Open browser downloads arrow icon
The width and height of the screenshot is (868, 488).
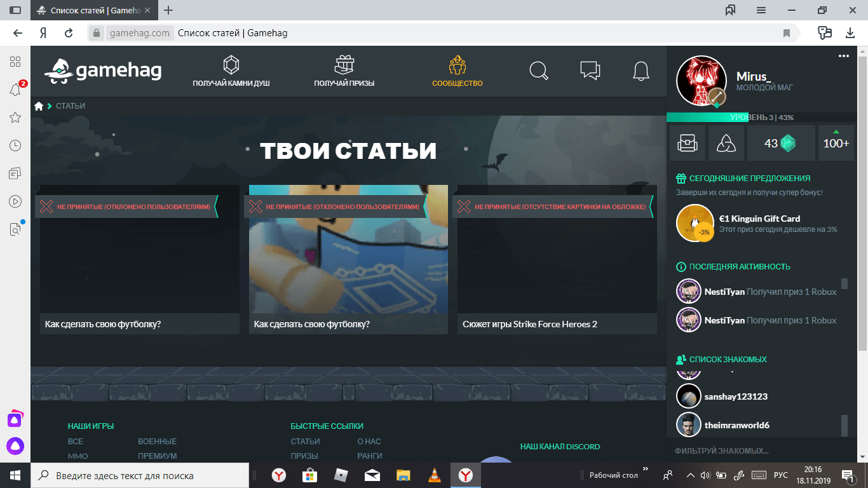pos(850,33)
